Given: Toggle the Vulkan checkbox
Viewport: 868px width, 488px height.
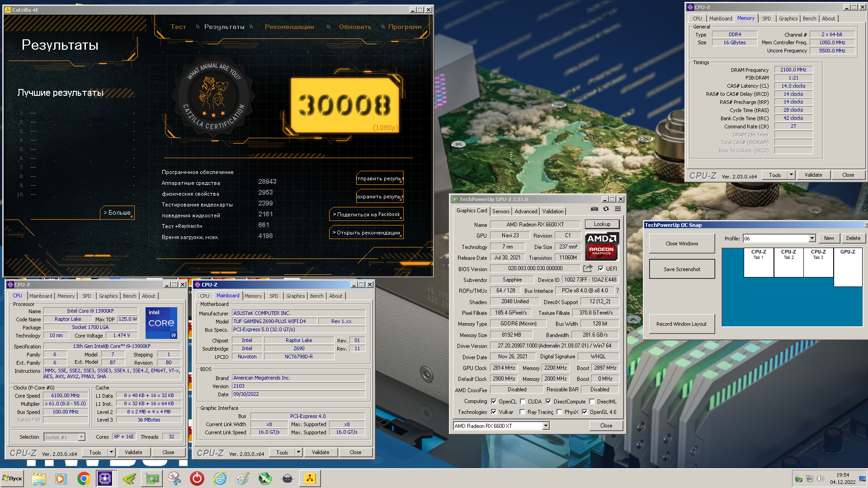Looking at the screenshot, I should 494,412.
